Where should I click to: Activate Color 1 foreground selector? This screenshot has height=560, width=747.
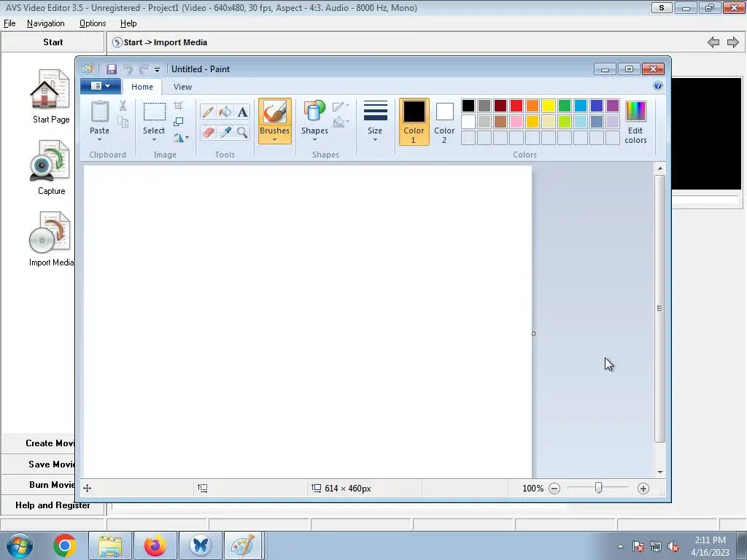click(414, 122)
